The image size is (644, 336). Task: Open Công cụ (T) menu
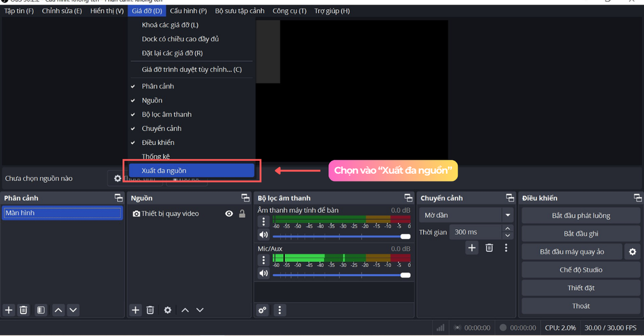(289, 11)
